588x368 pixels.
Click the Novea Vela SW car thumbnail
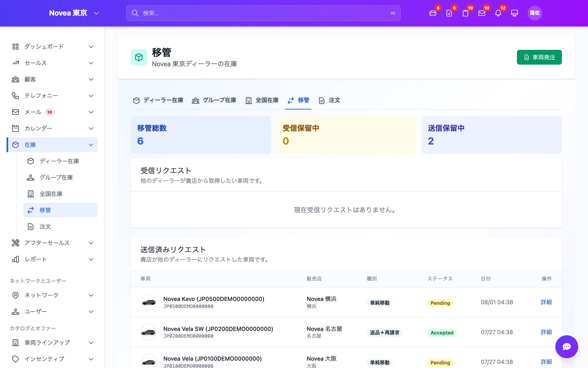click(x=149, y=332)
